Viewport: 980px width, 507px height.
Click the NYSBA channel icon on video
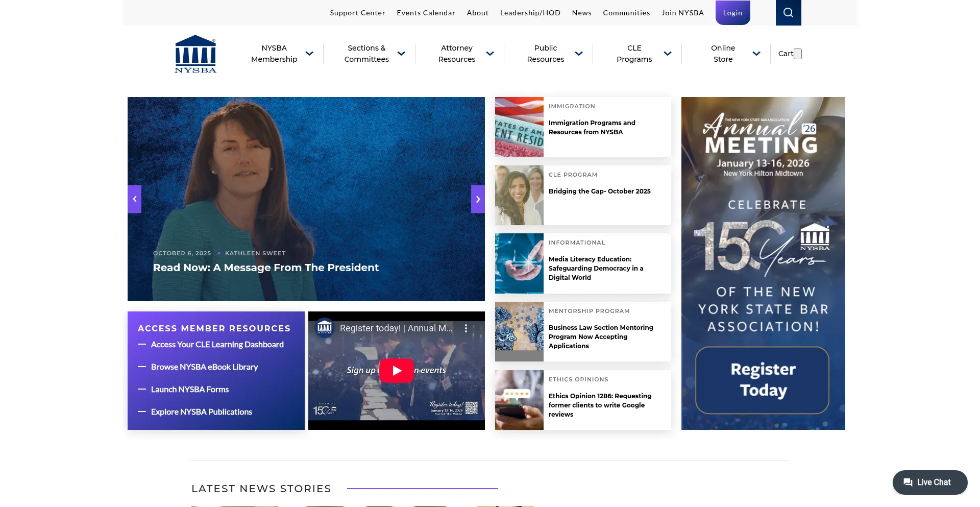325,327
